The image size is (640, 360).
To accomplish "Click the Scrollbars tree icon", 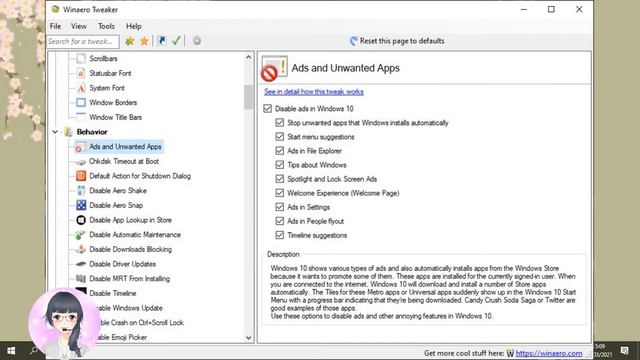I will pos(81,58).
